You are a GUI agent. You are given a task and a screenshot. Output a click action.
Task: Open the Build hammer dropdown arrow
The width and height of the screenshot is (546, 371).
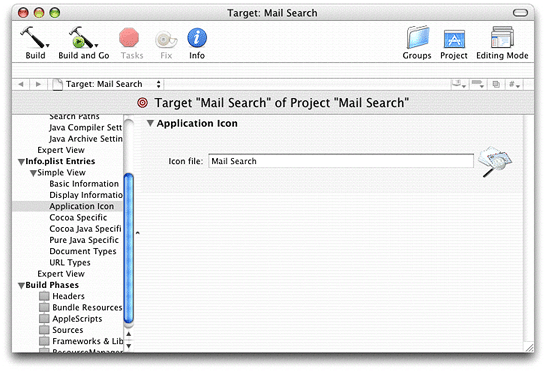48,45
